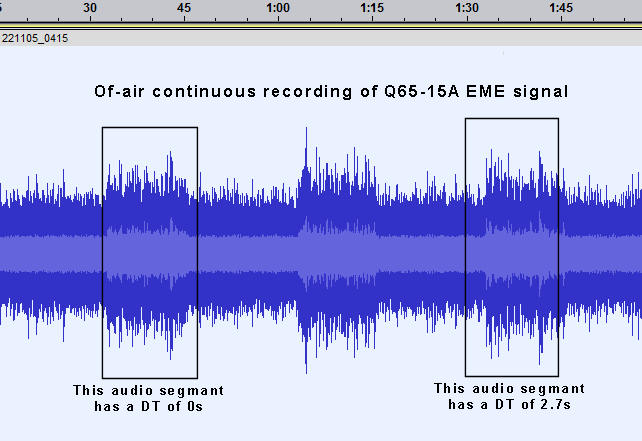The width and height of the screenshot is (642, 441).
Task: Click the caption 'has a DT of 2.7s'
Action: click(x=509, y=405)
